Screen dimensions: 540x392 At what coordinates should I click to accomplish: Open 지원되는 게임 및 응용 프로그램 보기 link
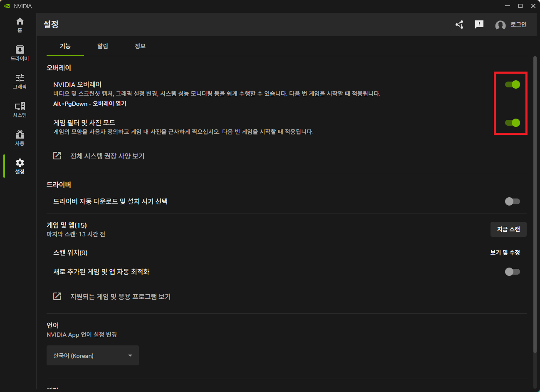coord(121,297)
